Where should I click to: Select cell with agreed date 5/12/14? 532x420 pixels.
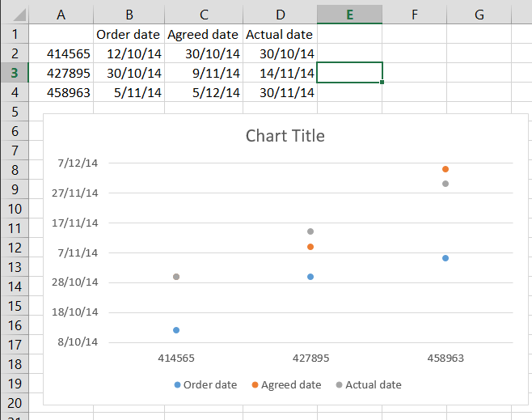pos(204,92)
